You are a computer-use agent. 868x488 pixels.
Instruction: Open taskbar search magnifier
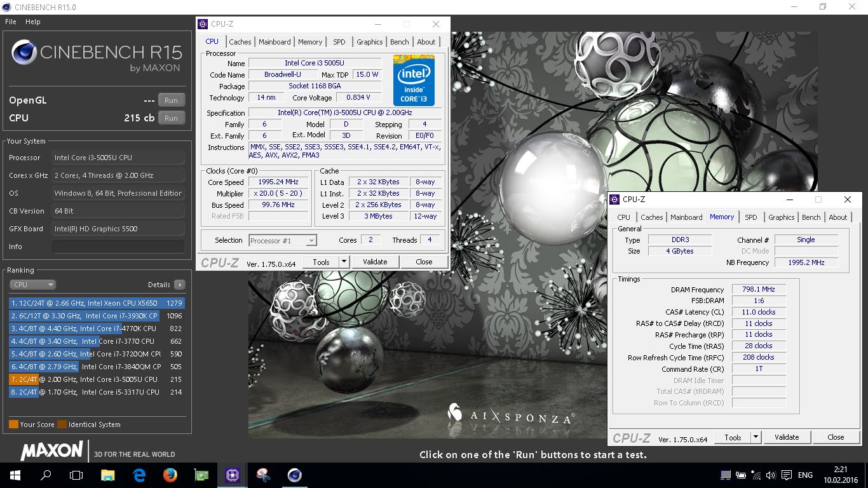(46, 475)
